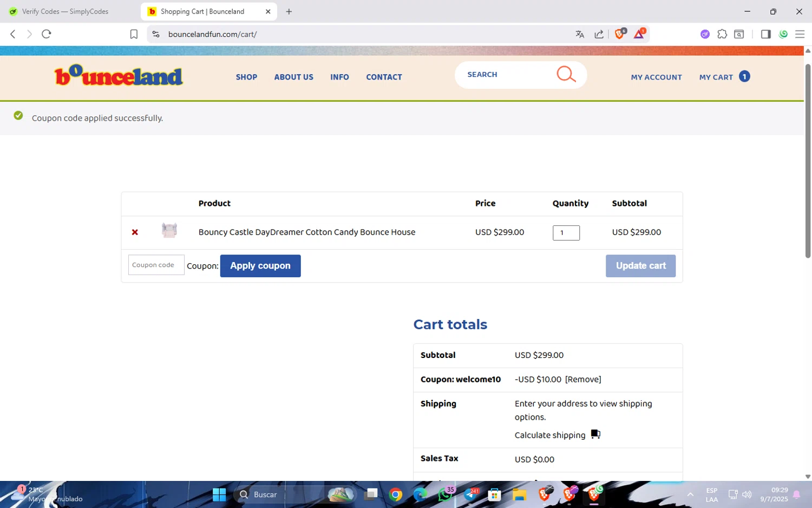812x508 pixels.
Task: Open the INFO menu
Action: tap(339, 77)
